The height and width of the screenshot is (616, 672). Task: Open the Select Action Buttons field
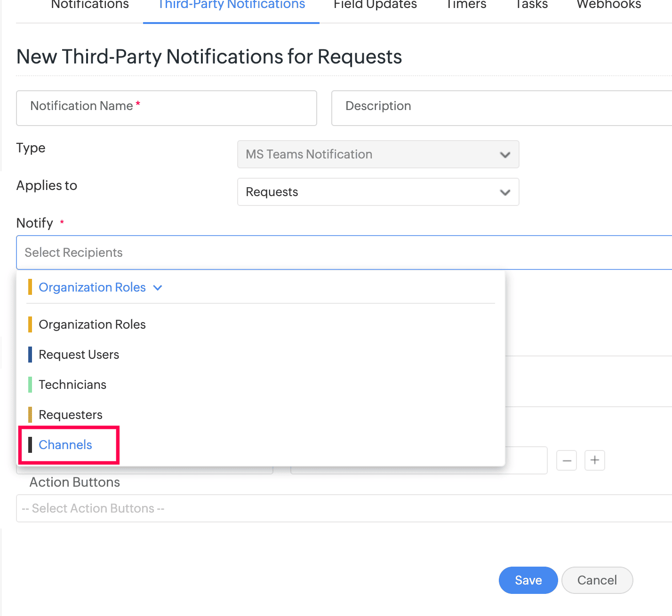point(344,508)
